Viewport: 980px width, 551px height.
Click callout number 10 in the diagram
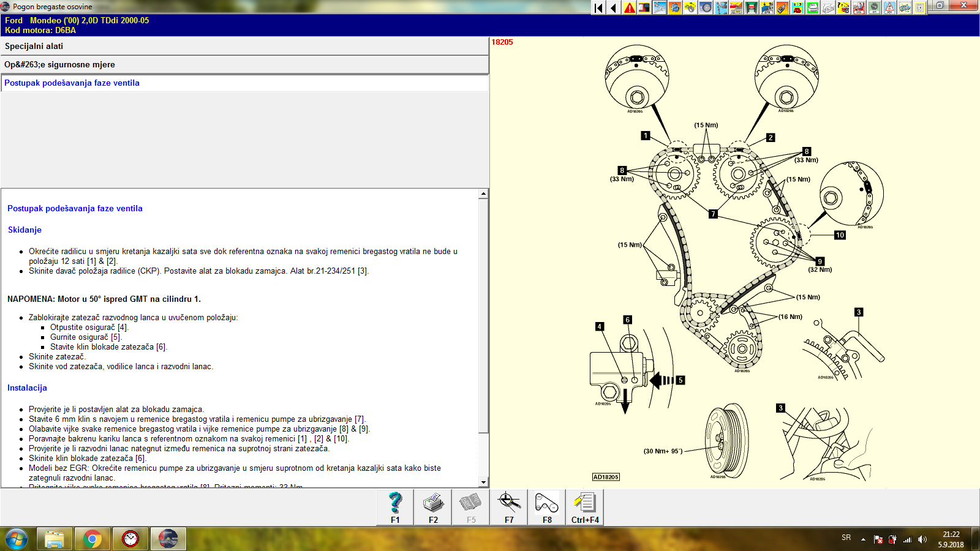point(840,235)
